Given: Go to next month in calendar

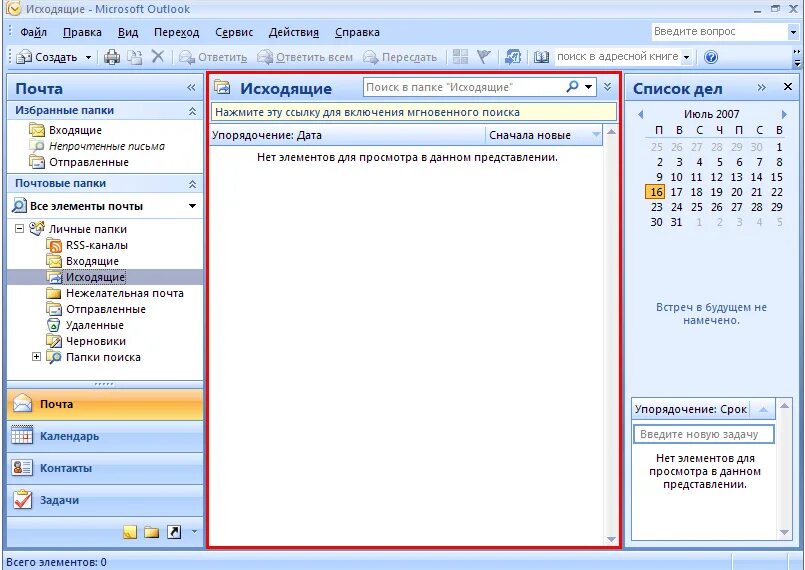Looking at the screenshot, I should [784, 114].
